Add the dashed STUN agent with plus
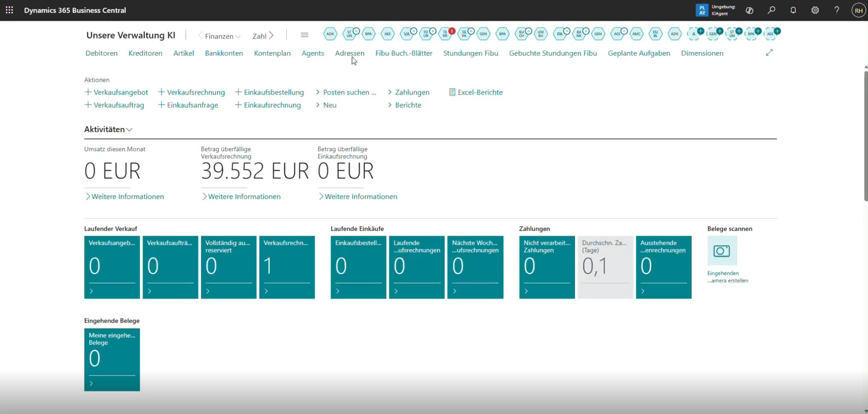 [x=733, y=33]
